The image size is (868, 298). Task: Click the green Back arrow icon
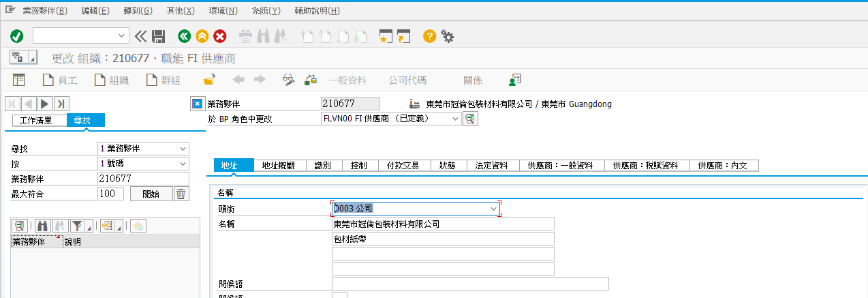click(184, 36)
